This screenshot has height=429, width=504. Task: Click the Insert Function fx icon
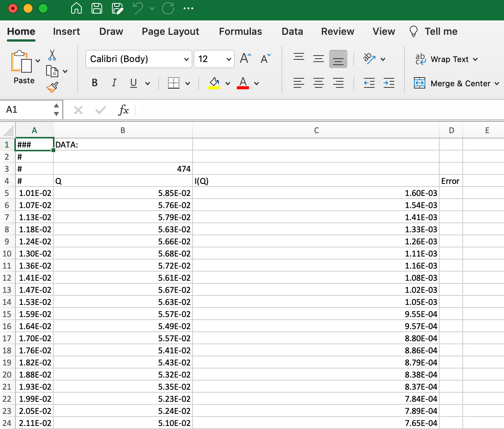[123, 110]
